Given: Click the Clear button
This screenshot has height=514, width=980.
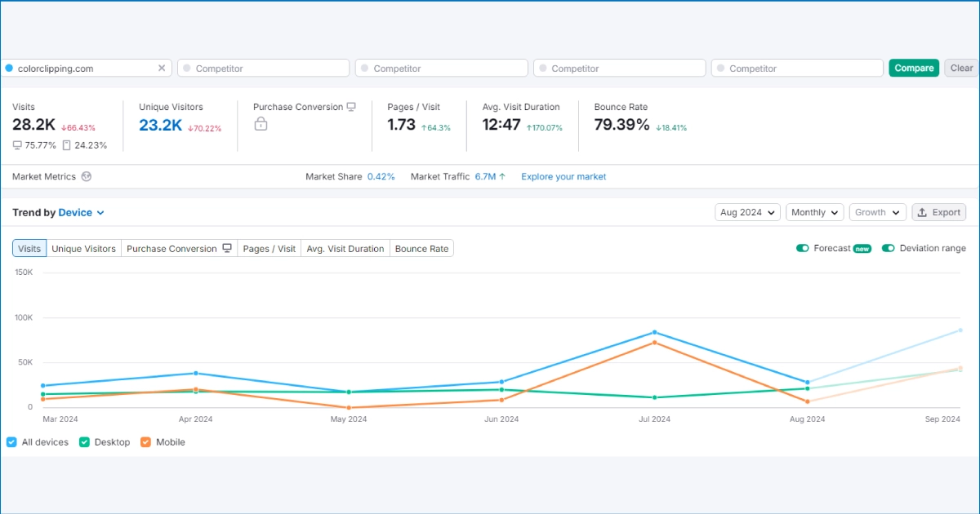Looking at the screenshot, I should click(x=961, y=69).
